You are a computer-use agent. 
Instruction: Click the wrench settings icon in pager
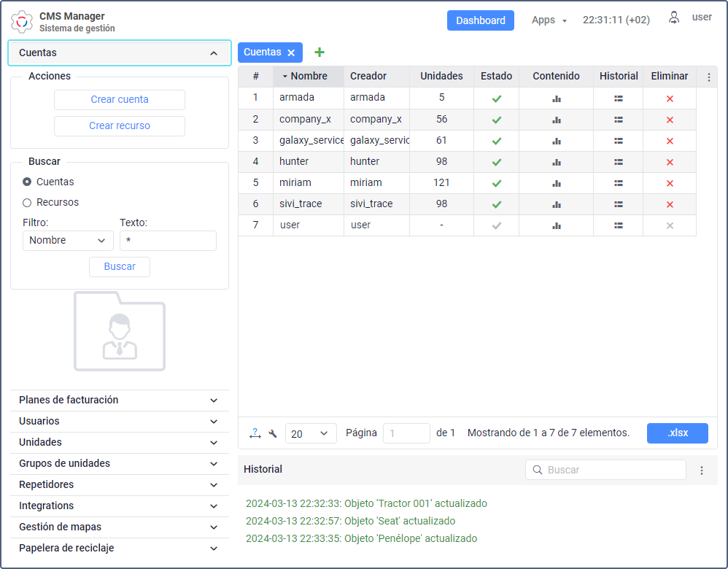click(273, 433)
